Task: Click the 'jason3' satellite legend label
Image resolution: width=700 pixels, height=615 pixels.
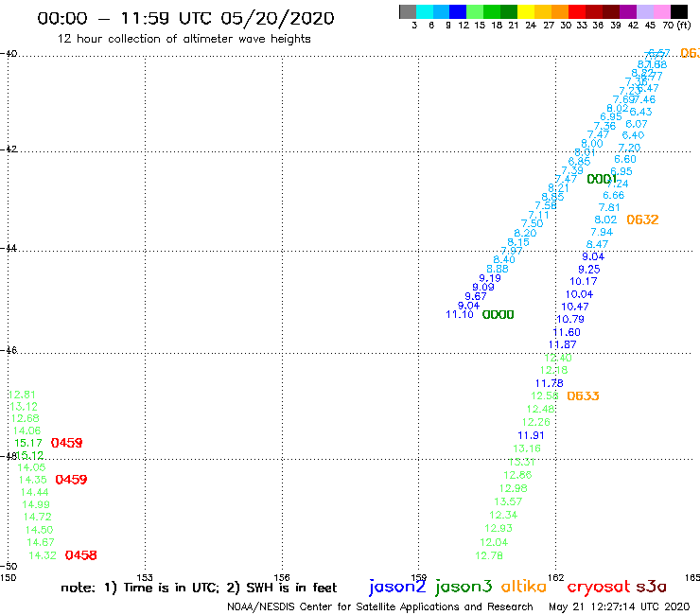Action: 464,587
